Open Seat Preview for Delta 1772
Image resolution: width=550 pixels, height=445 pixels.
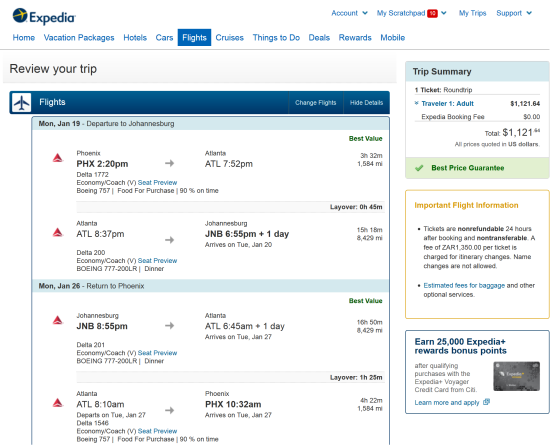pyautogui.click(x=157, y=183)
